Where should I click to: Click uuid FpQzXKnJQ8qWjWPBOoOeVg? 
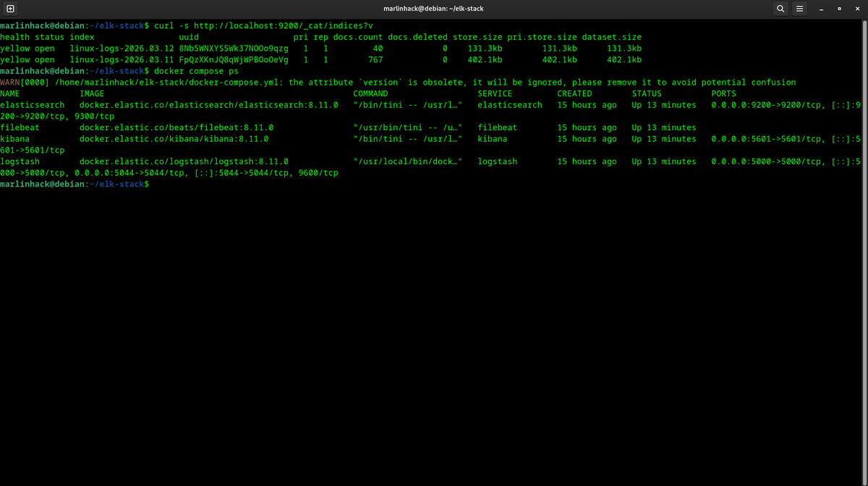[x=234, y=60]
